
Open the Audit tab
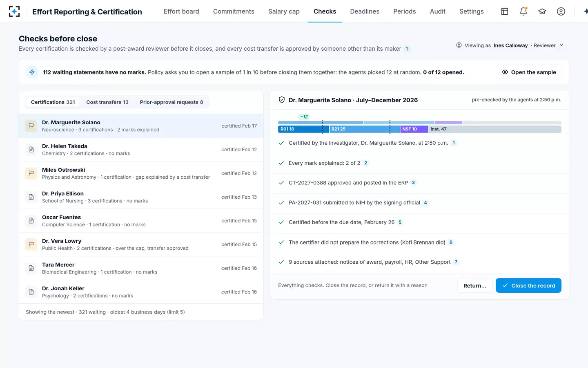click(438, 11)
